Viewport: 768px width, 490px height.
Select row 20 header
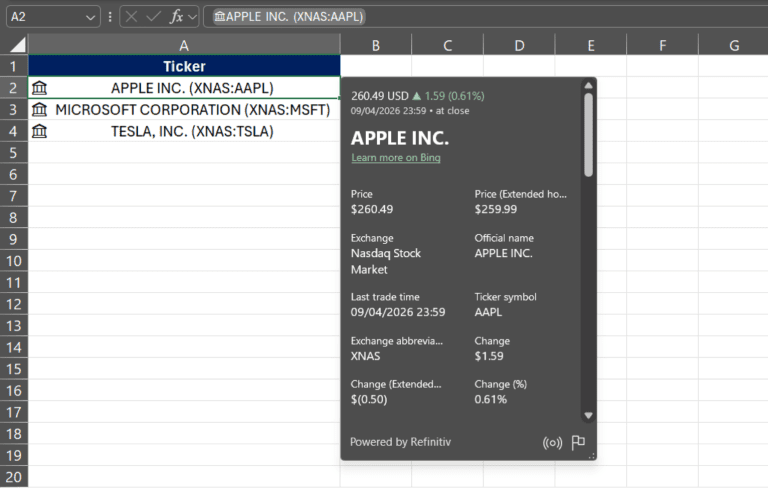point(14,477)
